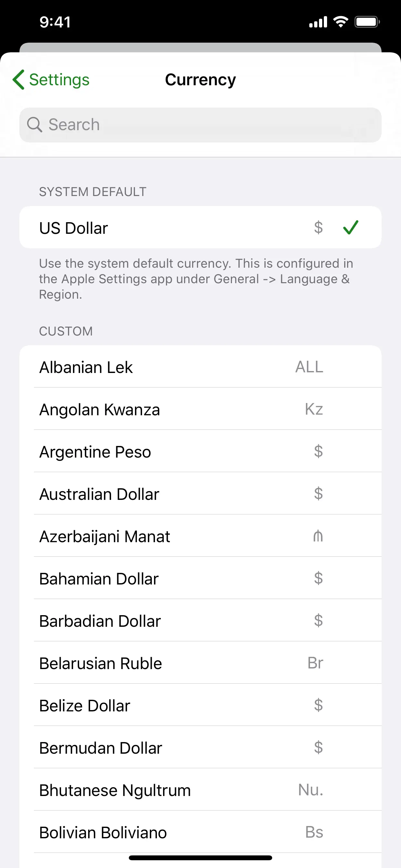Tap the back chevron icon

click(x=18, y=80)
